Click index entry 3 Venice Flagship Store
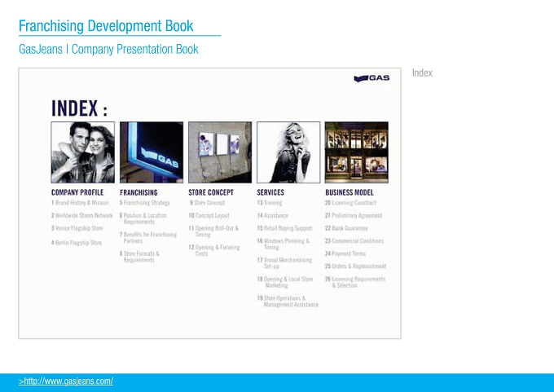This screenshot has height=392, width=554. point(77,228)
